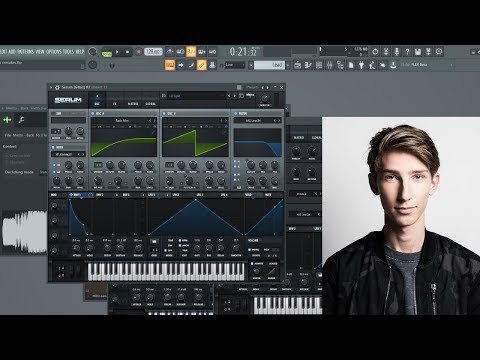The image size is (480, 360).
Task: Open the mixer view icon
Action: click(329, 65)
